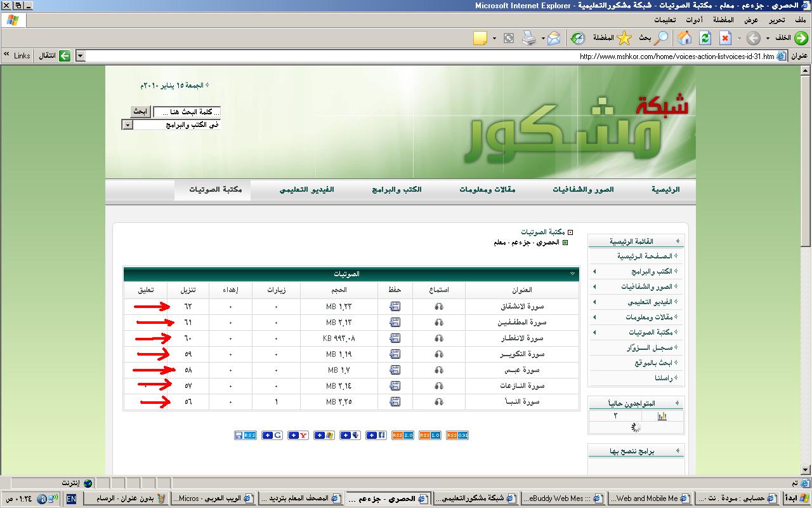This screenshot has height=508, width=812.
Task: Click the History clock icon in the toolbar
Action: (577, 38)
